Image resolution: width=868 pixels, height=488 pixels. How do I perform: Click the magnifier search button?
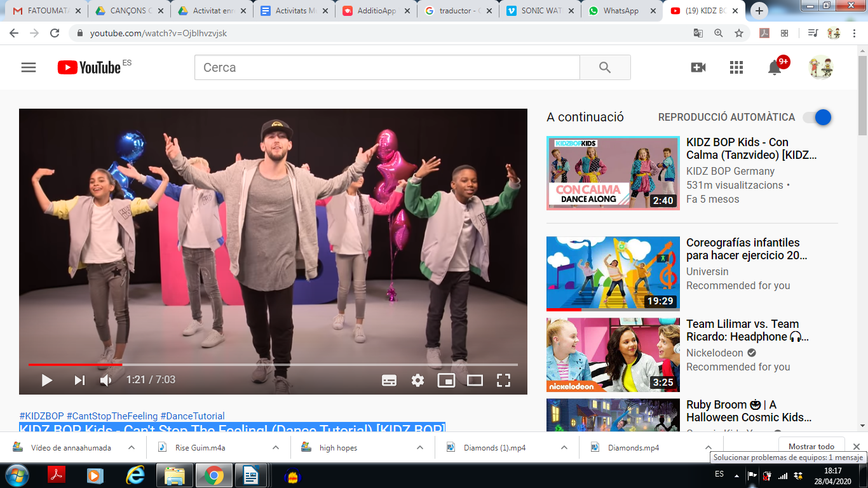pyautogui.click(x=605, y=67)
